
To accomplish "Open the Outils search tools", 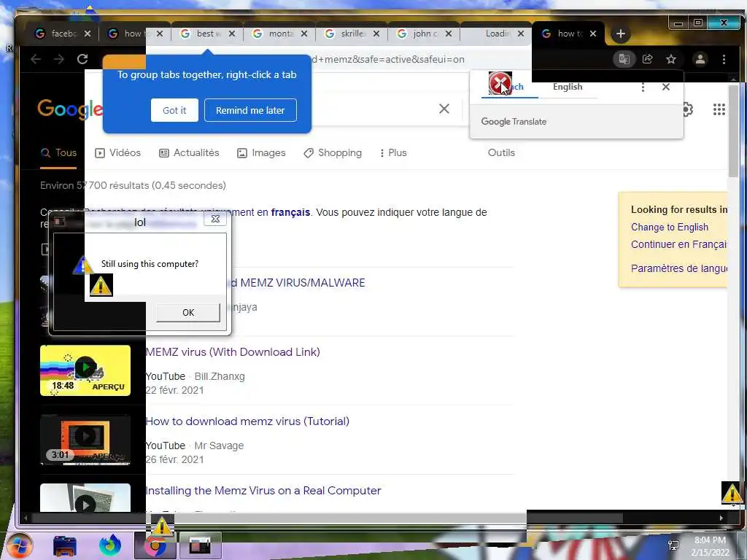I will [x=501, y=153].
